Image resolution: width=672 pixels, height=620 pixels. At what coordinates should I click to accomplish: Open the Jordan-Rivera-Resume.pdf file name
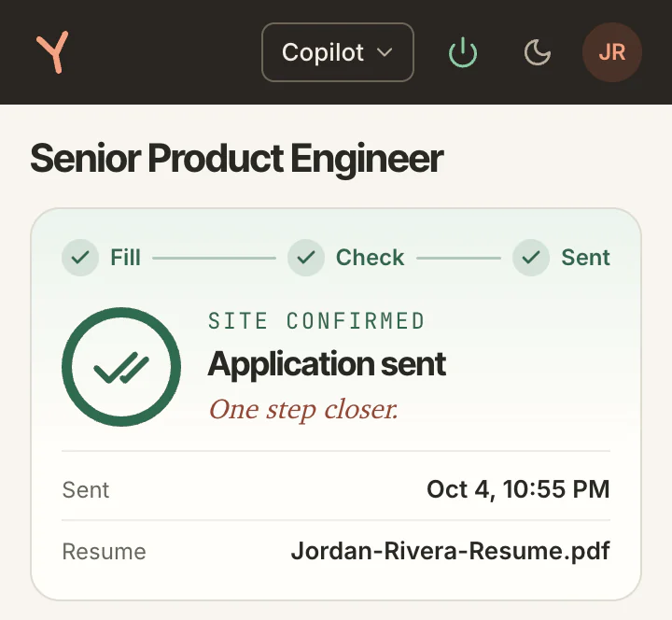[451, 551]
